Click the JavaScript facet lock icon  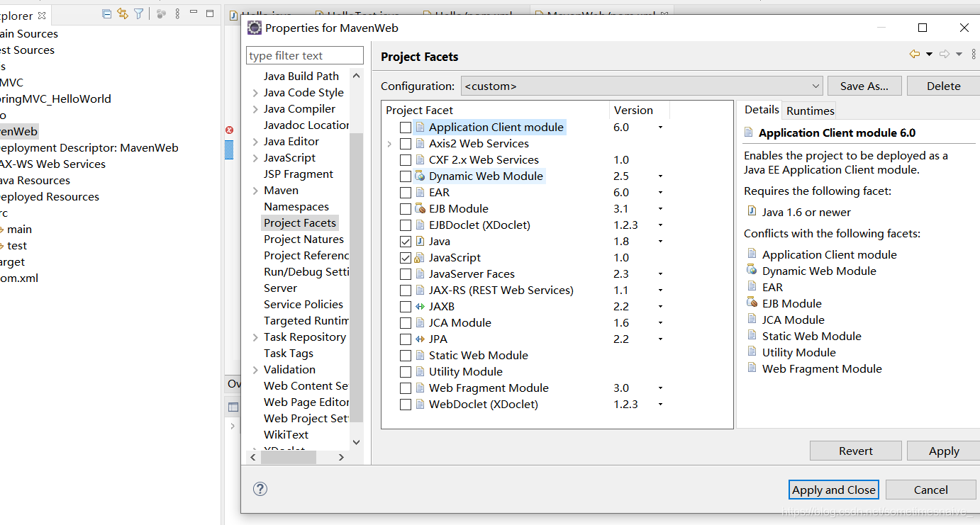(x=420, y=257)
